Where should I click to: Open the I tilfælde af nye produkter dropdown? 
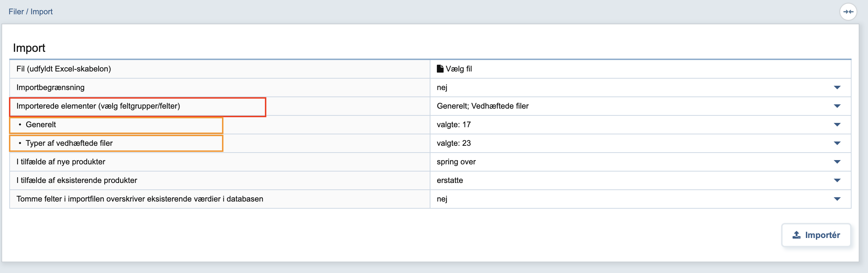[837, 162]
